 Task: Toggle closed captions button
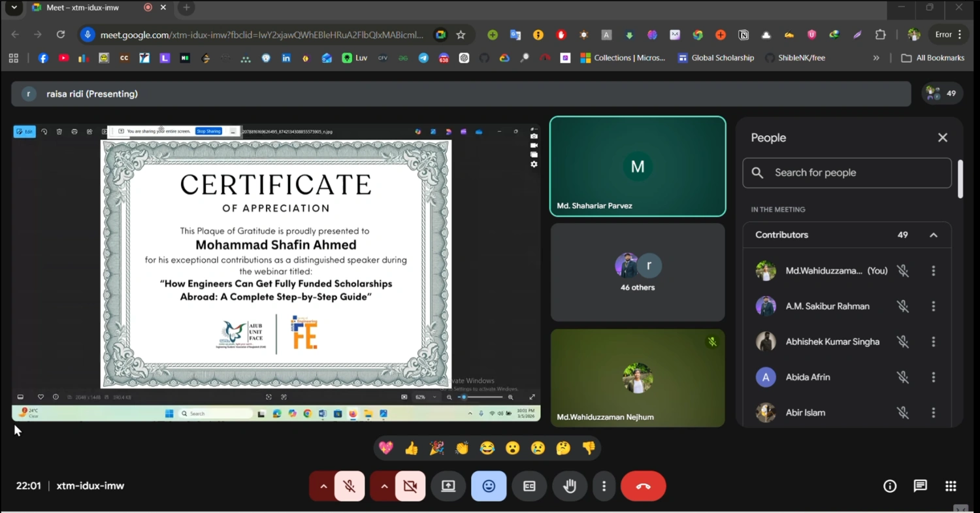click(529, 486)
